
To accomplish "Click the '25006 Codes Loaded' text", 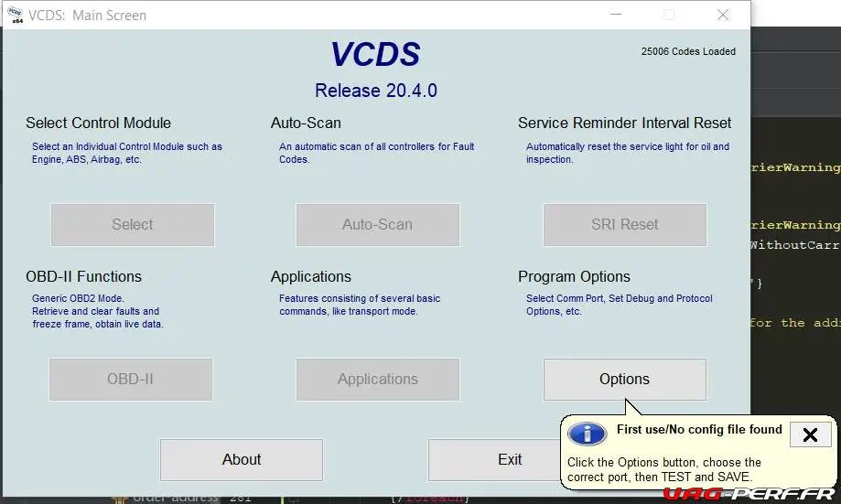I will pos(688,51).
